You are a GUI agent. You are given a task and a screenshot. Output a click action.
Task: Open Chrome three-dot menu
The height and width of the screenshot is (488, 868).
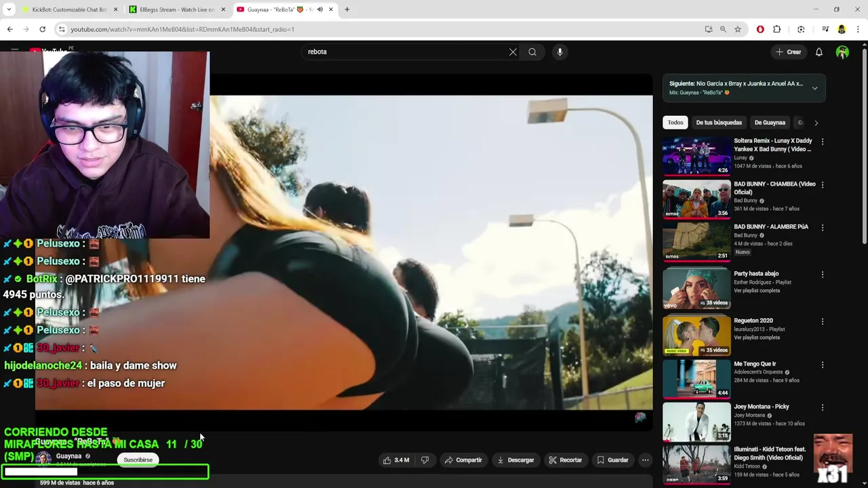tap(858, 29)
